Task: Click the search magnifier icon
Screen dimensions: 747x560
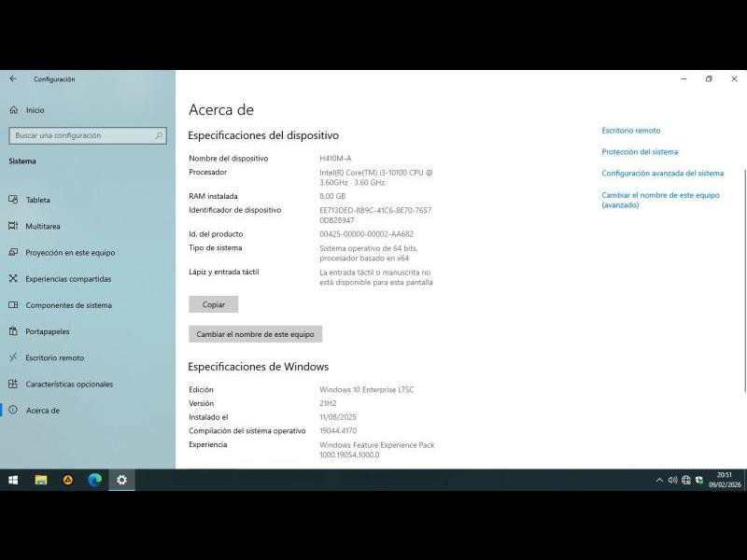Action: click(160, 135)
